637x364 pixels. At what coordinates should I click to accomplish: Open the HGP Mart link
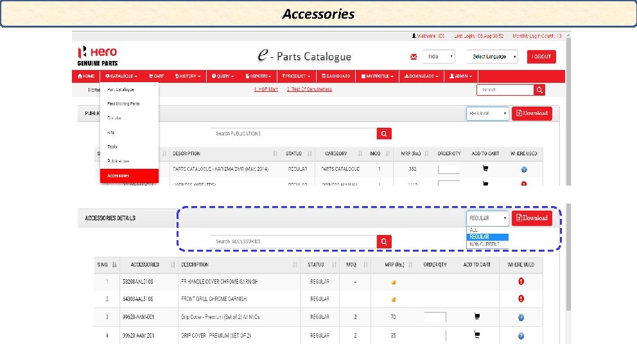tap(266, 89)
